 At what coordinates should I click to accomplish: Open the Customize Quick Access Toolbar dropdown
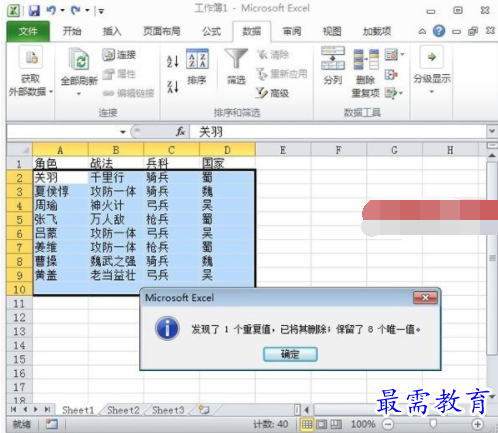pyautogui.click(x=101, y=11)
